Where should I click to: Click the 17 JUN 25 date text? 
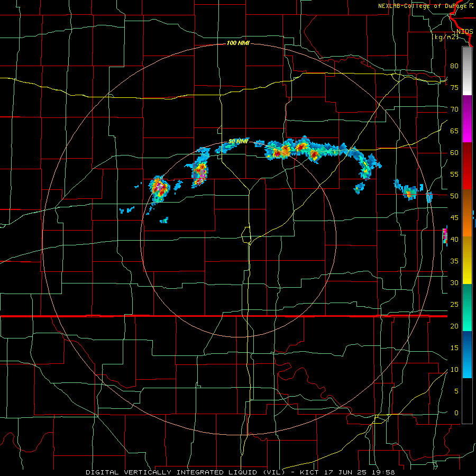click(x=346, y=472)
